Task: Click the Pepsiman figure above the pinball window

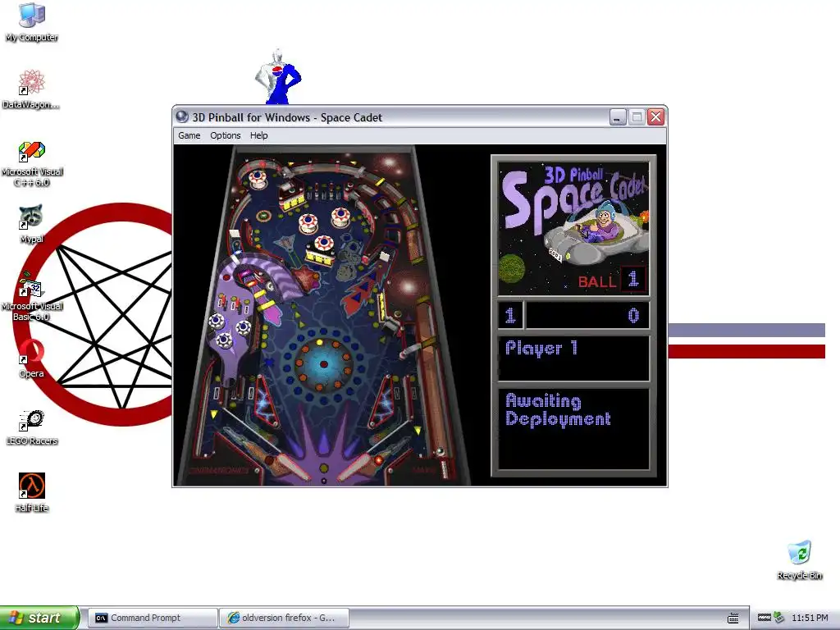Action: (278, 77)
